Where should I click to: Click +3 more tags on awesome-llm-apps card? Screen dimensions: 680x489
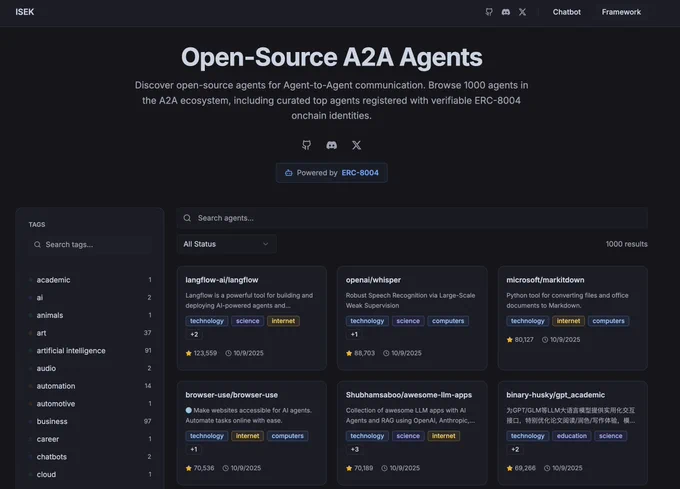(x=355, y=450)
